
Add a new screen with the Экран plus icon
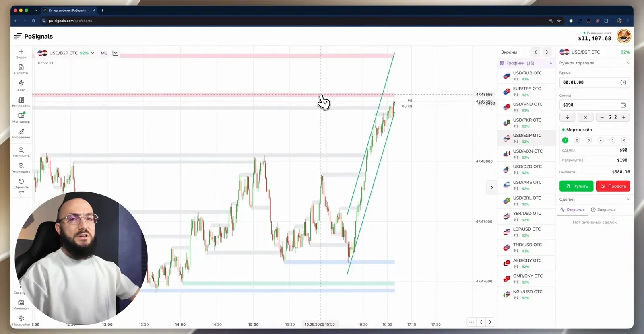[21, 52]
